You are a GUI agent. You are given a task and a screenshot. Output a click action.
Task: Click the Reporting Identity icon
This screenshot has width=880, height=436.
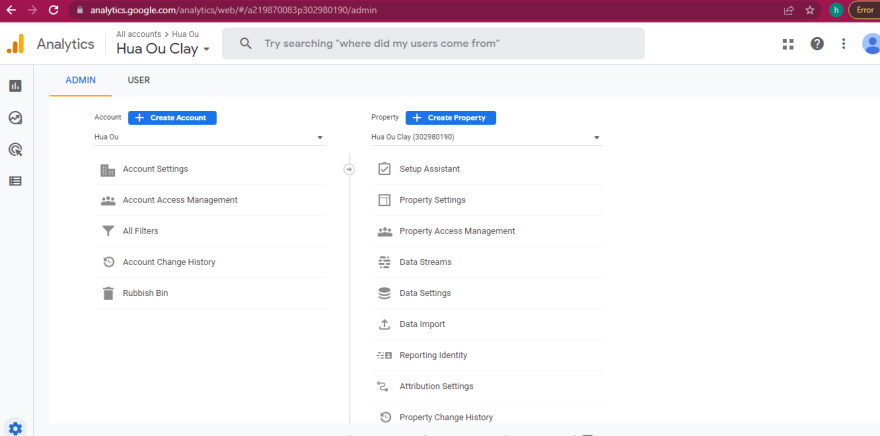384,355
